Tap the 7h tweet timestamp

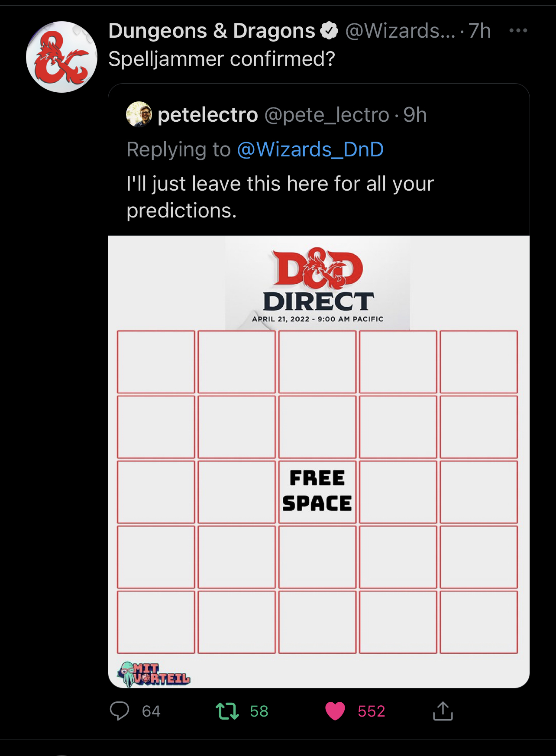click(x=479, y=31)
